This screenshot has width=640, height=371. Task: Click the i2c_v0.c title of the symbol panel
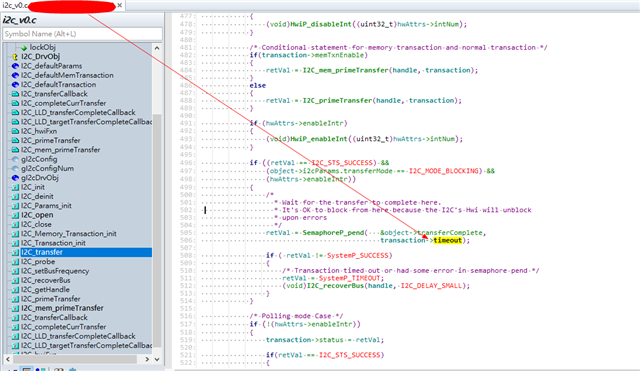(x=20, y=20)
